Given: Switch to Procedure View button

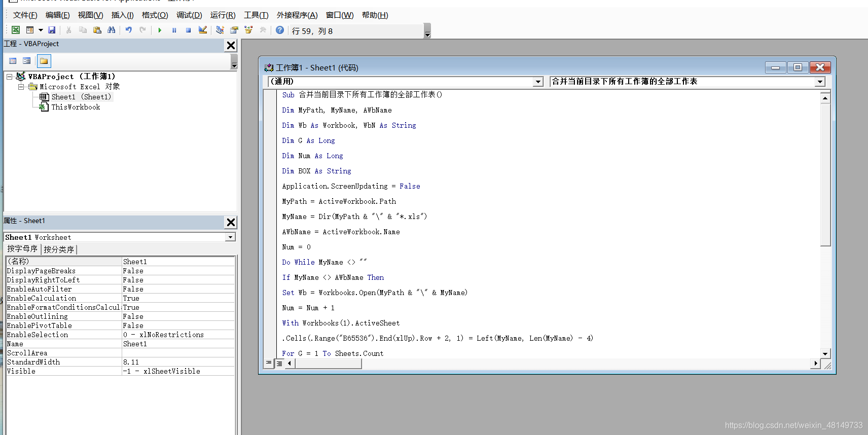Looking at the screenshot, I should (269, 363).
